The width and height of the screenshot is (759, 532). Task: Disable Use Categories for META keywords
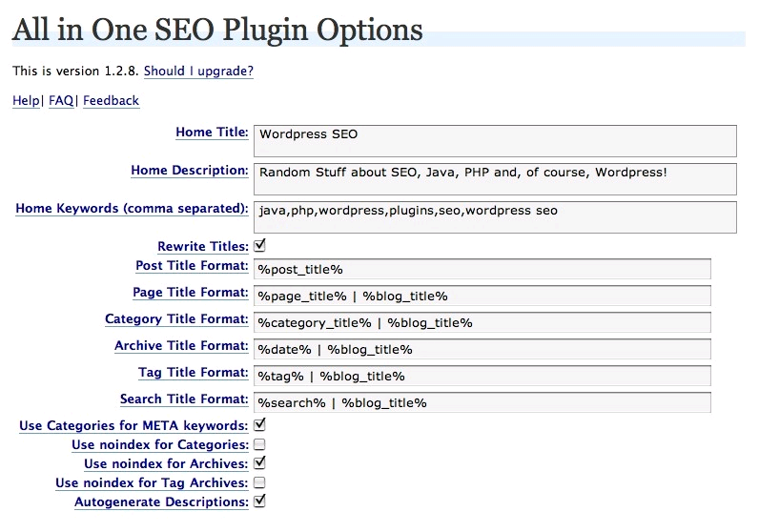pos(259,425)
